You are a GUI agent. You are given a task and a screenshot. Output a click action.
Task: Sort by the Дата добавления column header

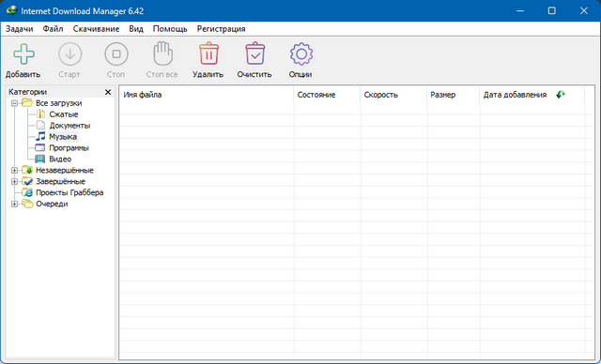point(532,95)
